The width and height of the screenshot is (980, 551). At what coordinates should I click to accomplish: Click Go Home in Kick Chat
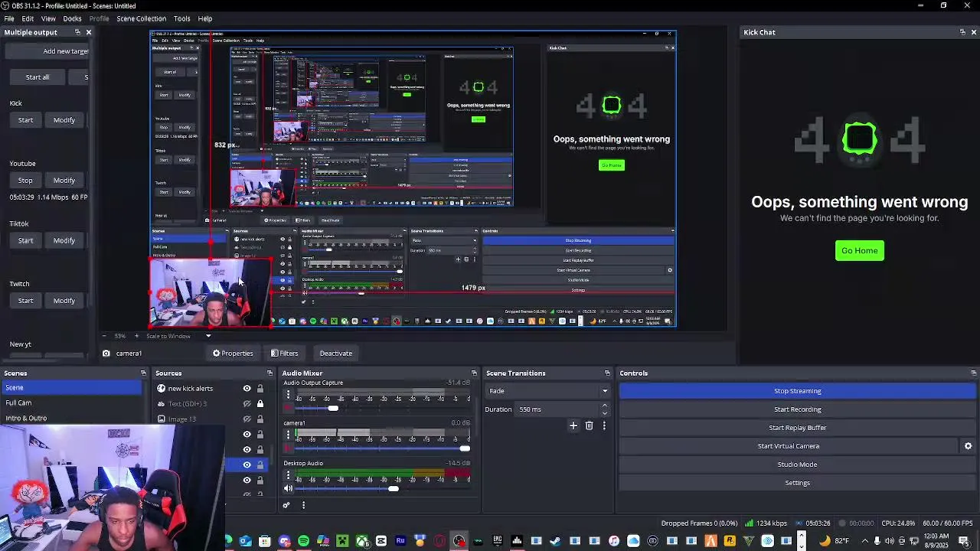pyautogui.click(x=859, y=250)
